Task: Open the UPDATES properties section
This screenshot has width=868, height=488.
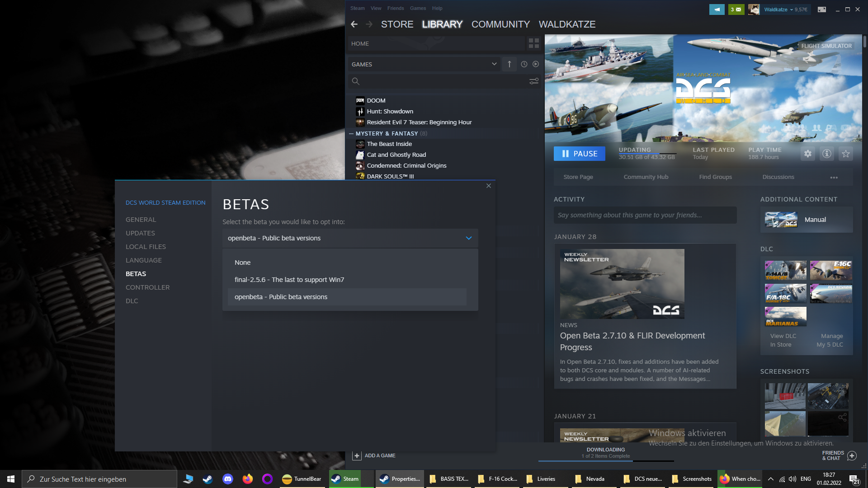Action: tap(140, 233)
